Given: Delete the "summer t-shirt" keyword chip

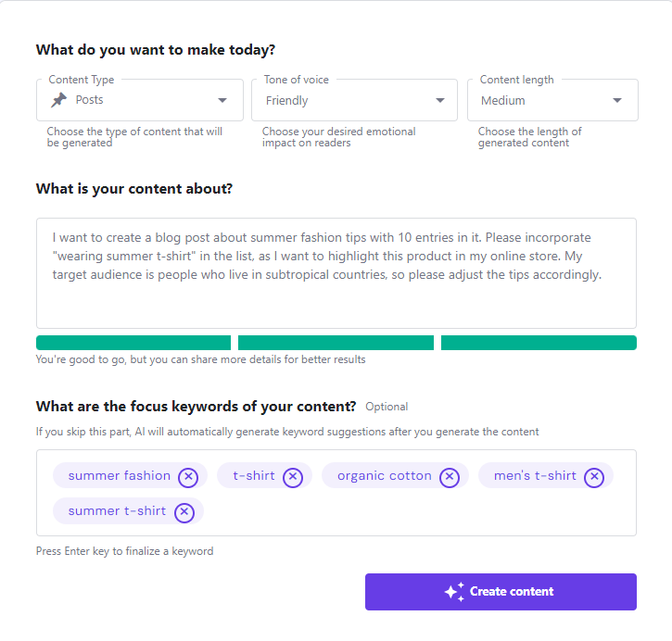Looking at the screenshot, I should 184,511.
